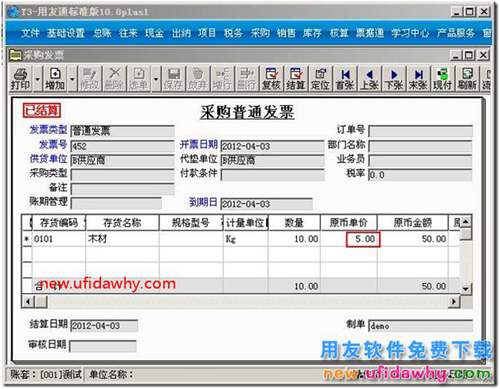Open the 库存 menu
The height and width of the screenshot is (389, 500).
pos(312,33)
